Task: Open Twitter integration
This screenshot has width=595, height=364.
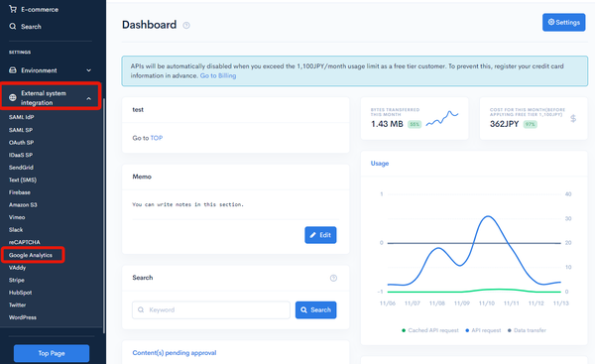Action: [18, 304]
